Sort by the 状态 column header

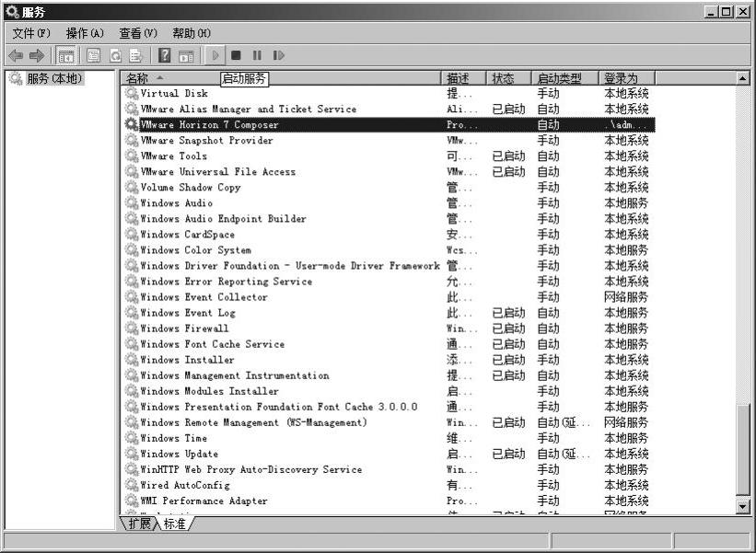[509, 78]
